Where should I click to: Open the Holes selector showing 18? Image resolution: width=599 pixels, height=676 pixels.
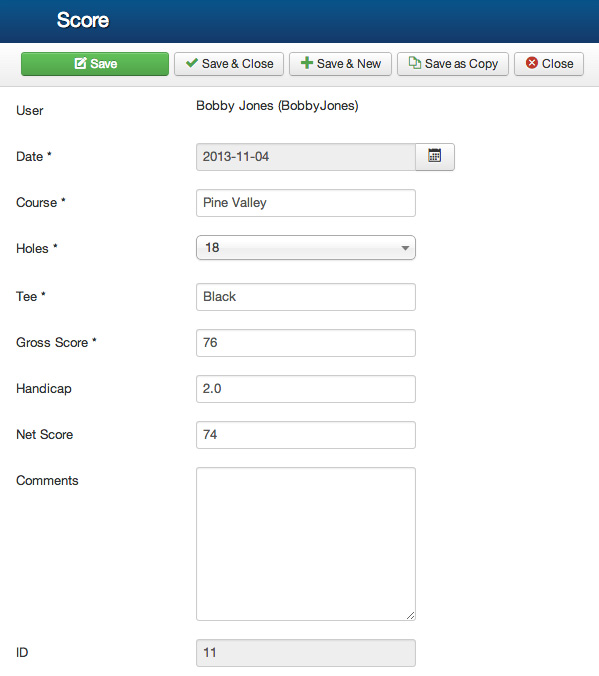coord(306,247)
